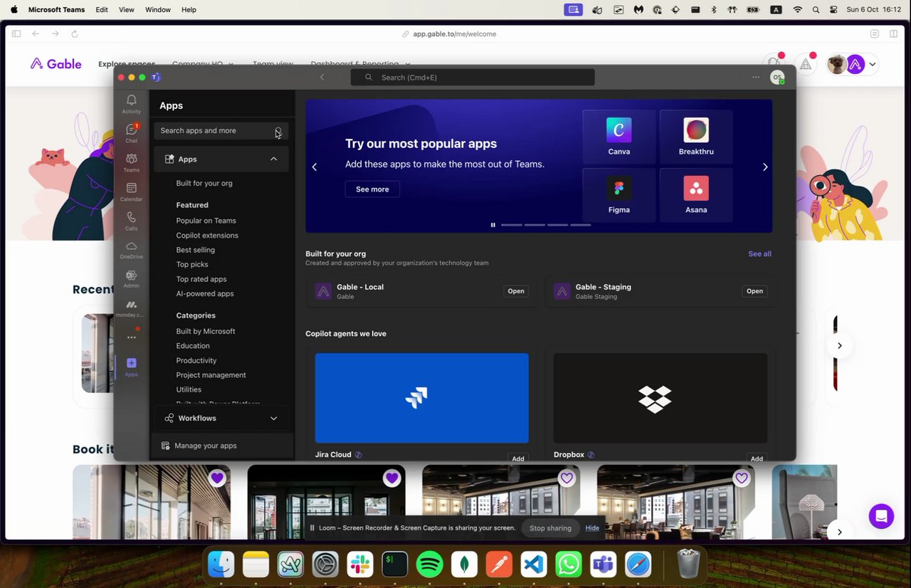Open the Window menu in the menu bar
Viewport: 911px width, 588px height.
click(158, 10)
